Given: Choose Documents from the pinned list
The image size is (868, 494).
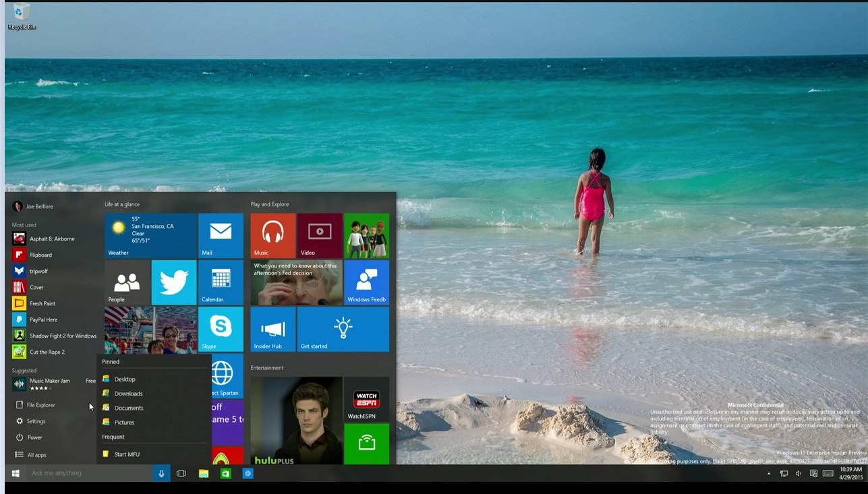Looking at the screenshot, I should pos(128,408).
